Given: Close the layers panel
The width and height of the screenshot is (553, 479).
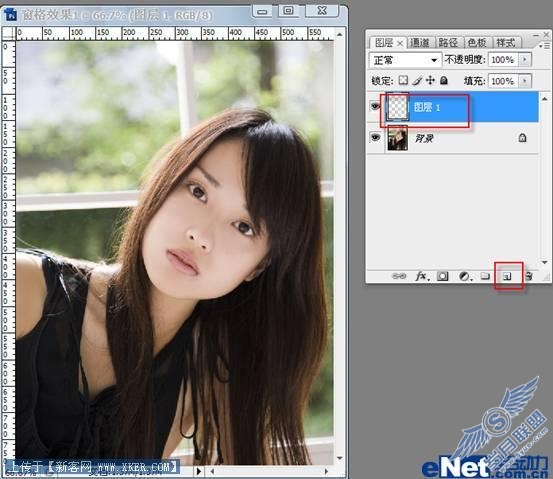Looking at the screenshot, I should [x=546, y=35].
